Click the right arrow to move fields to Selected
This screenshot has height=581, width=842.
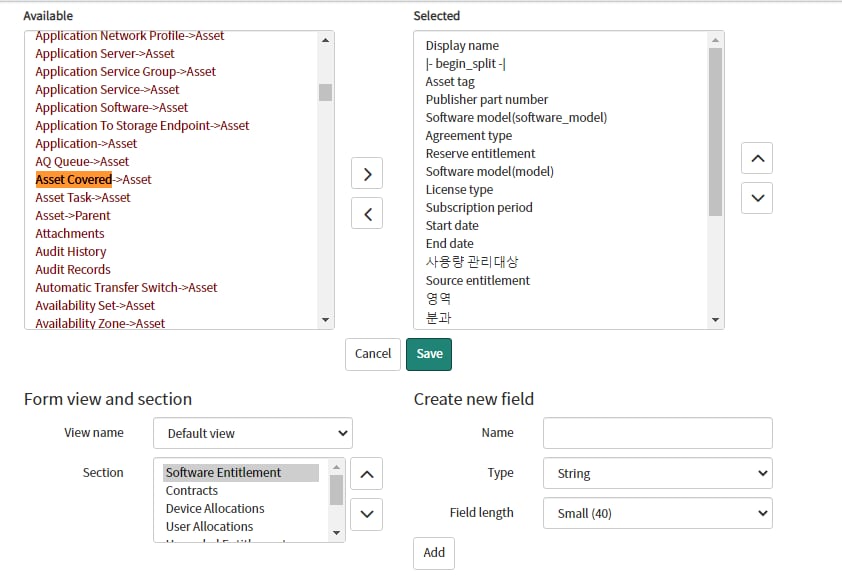(x=367, y=173)
